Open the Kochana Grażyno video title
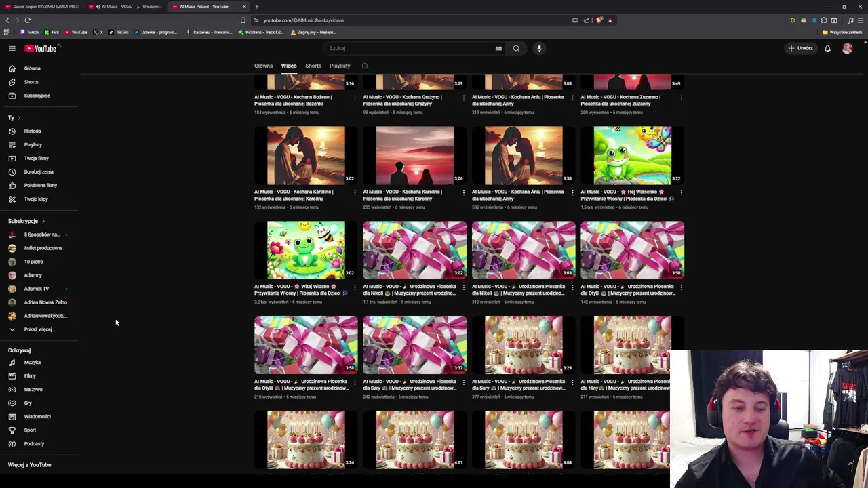This screenshot has height=488, width=868. [402, 100]
